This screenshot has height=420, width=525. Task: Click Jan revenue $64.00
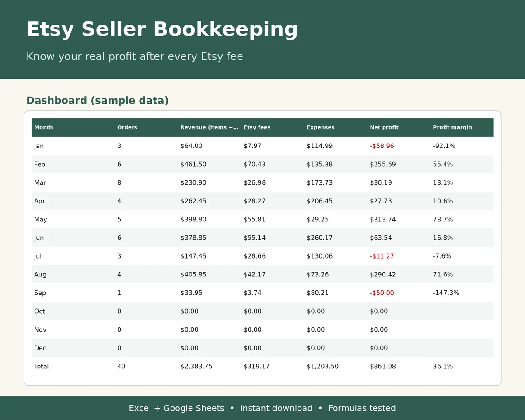coord(191,146)
